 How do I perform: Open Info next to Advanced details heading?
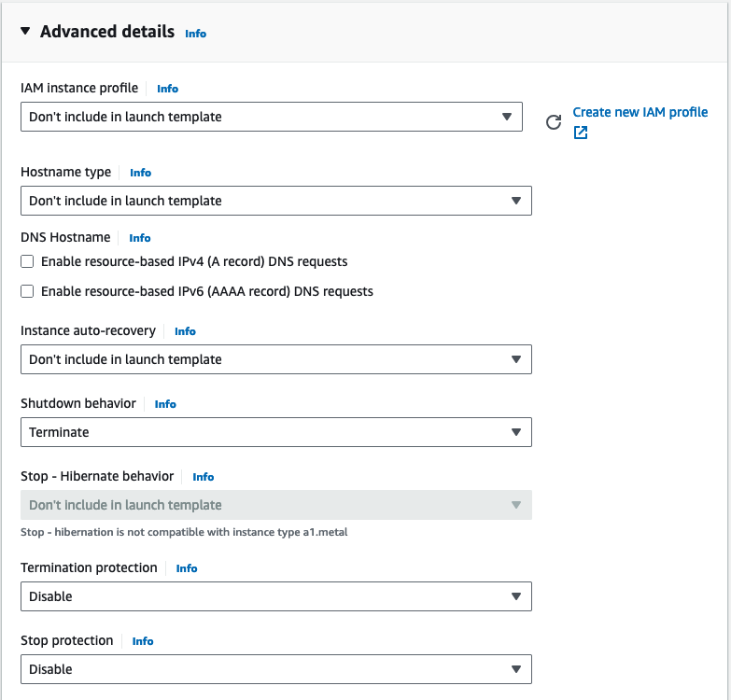(x=195, y=34)
